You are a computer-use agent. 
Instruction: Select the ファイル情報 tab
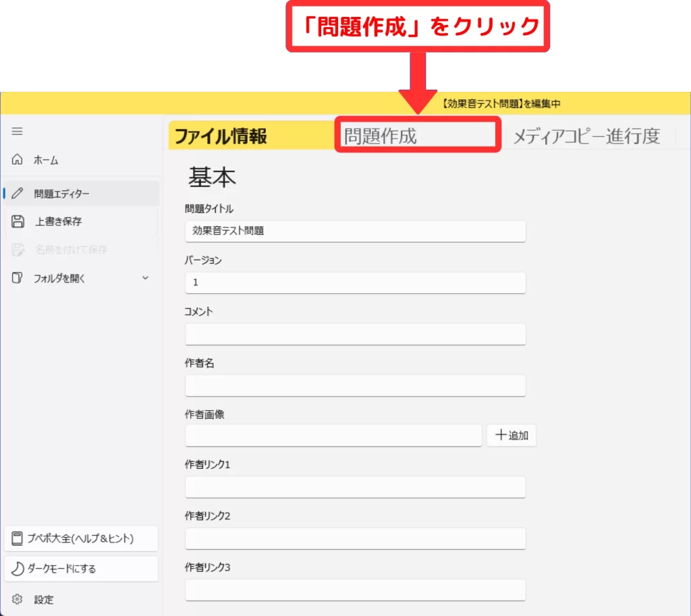click(221, 136)
